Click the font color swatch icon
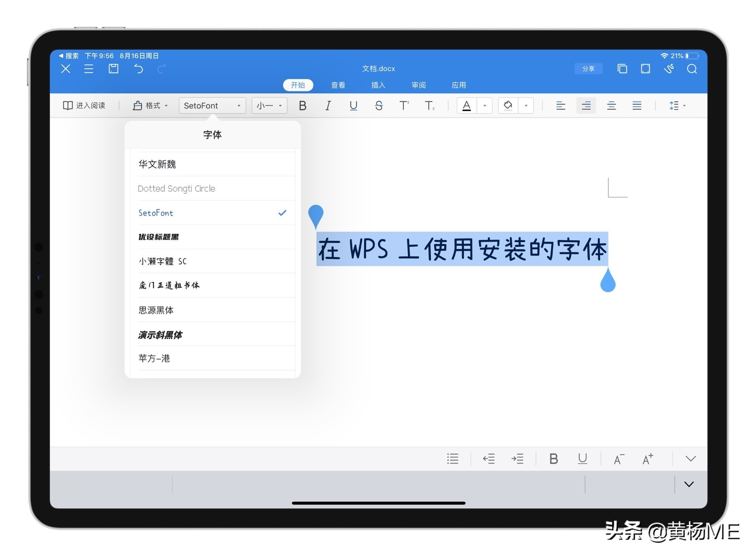756x557 pixels. click(x=466, y=105)
